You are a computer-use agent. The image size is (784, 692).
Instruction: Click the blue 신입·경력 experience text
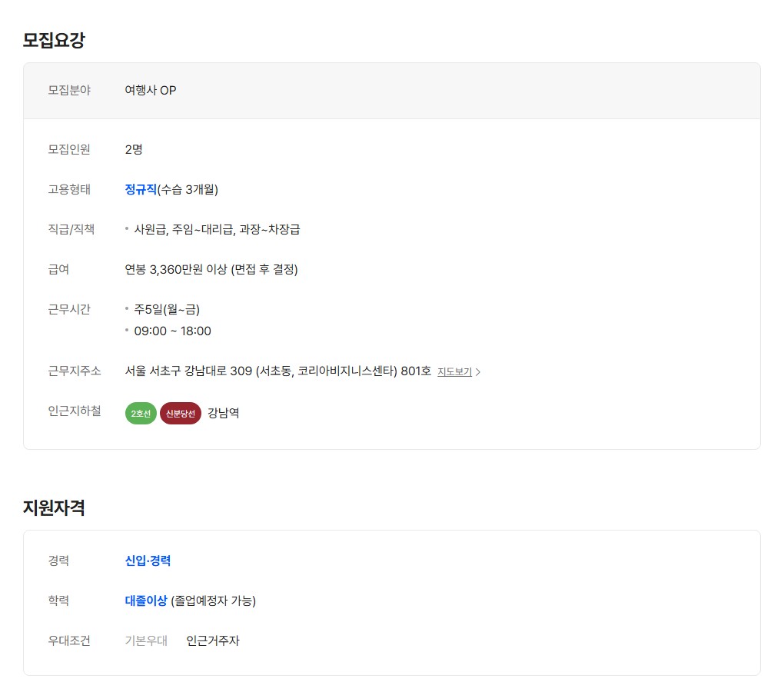148,561
